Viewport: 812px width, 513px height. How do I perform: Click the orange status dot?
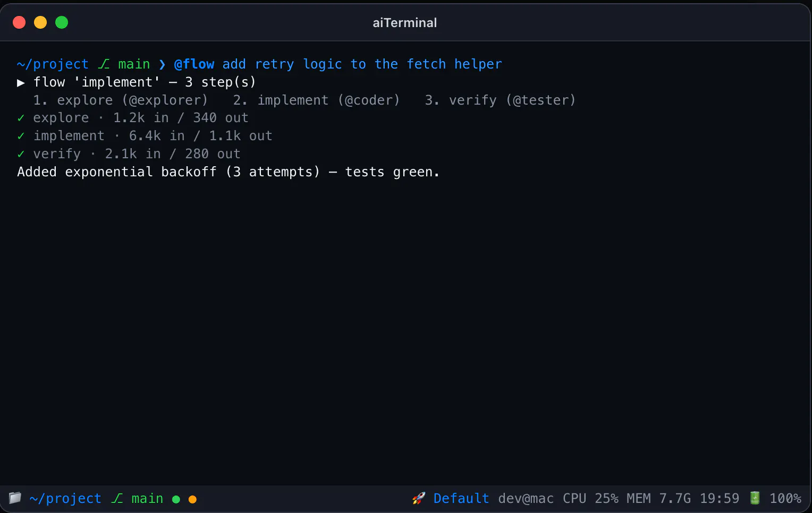[192, 499]
